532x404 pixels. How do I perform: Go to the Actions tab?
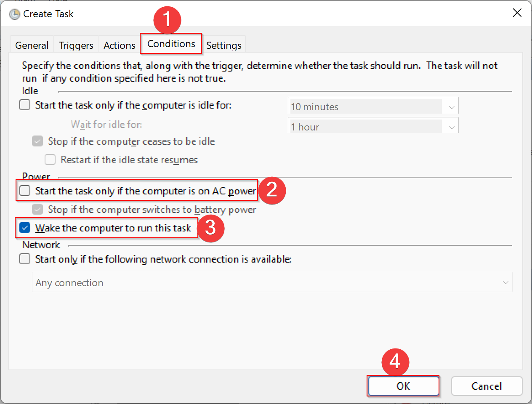[120, 45]
